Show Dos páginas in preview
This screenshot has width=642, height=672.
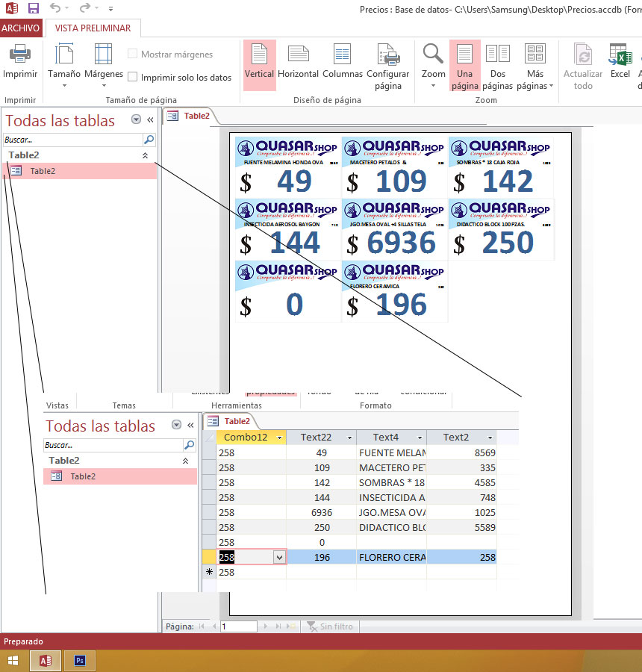click(x=498, y=67)
